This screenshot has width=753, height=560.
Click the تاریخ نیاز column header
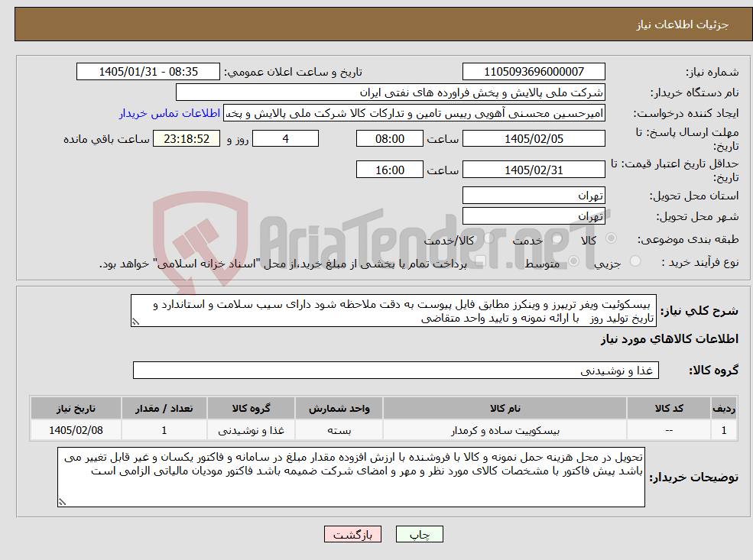(76, 409)
